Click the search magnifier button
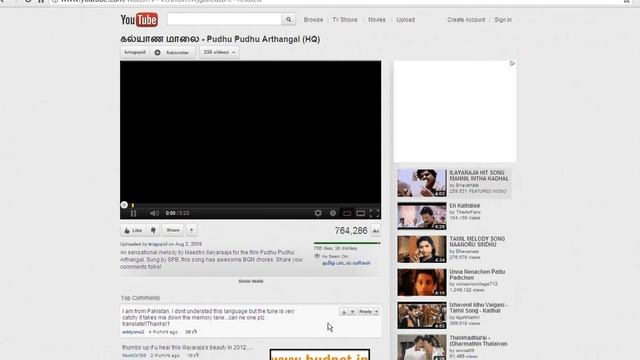The width and height of the screenshot is (640, 360). tap(289, 19)
